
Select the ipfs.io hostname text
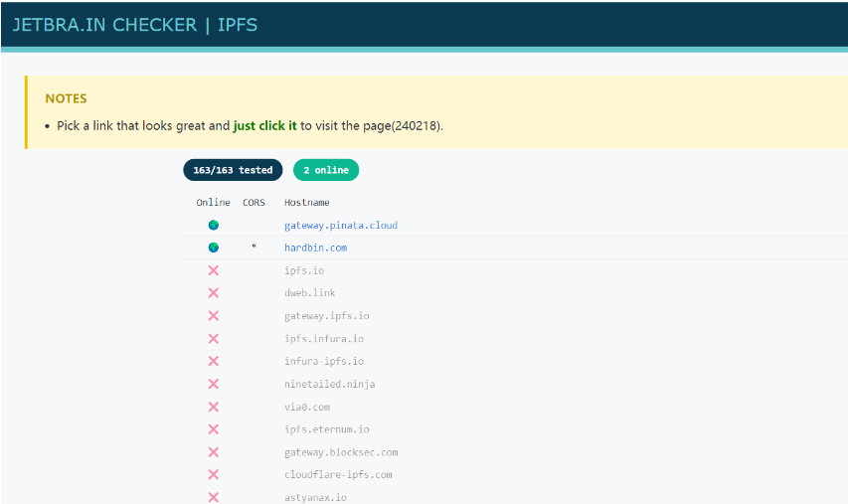(x=304, y=270)
